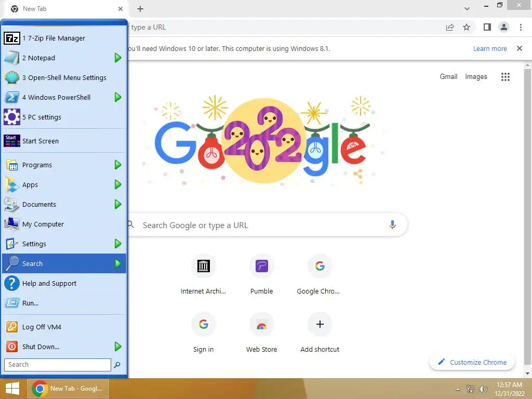Screen dimensions: 532x399
Task: Expand Windows PowerShell submenu arrow
Action: click(x=118, y=97)
